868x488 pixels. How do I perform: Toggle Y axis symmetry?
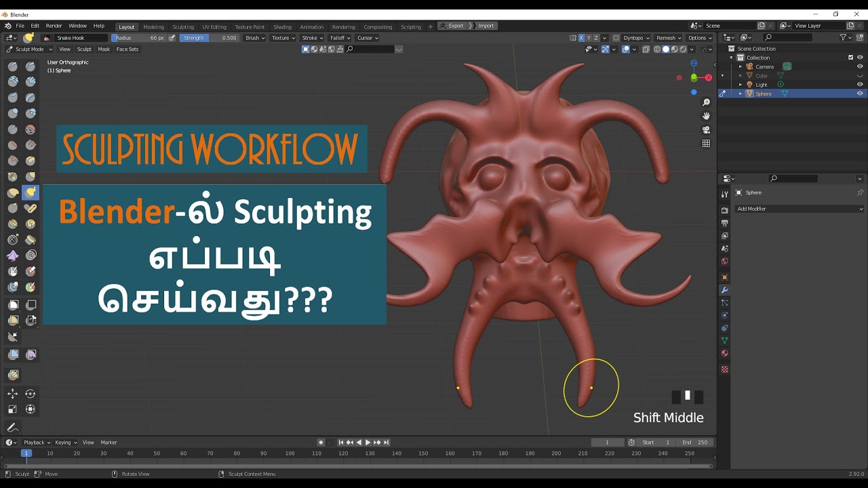(x=589, y=38)
